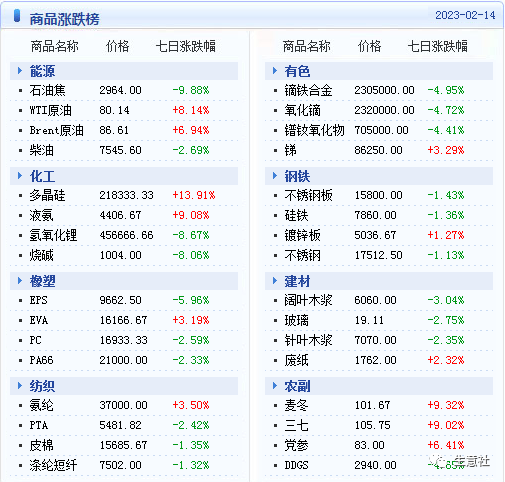This screenshot has width=505, height=482.
Task: Open the 能源 category heading
Action: coord(42,71)
